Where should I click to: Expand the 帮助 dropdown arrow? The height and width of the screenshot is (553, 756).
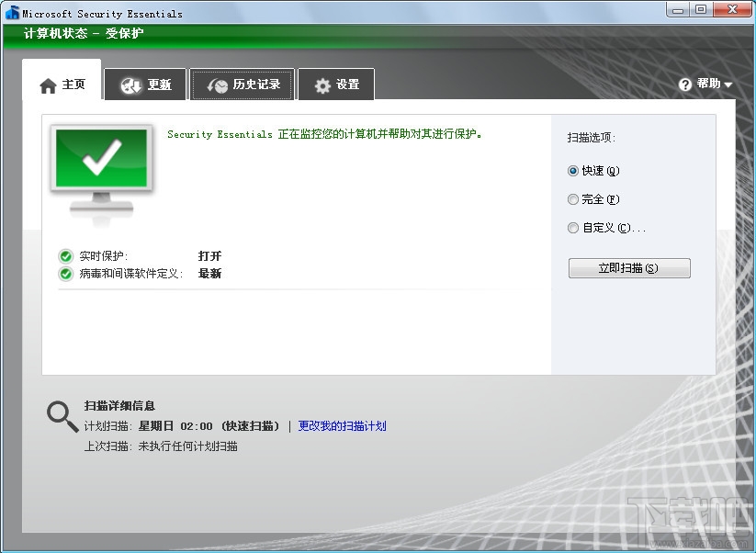[728, 85]
